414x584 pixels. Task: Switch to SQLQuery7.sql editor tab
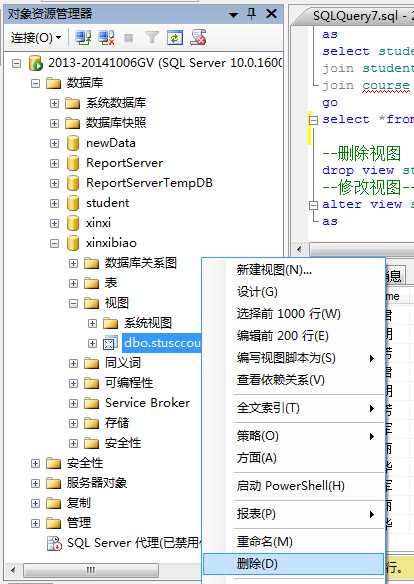tap(357, 16)
